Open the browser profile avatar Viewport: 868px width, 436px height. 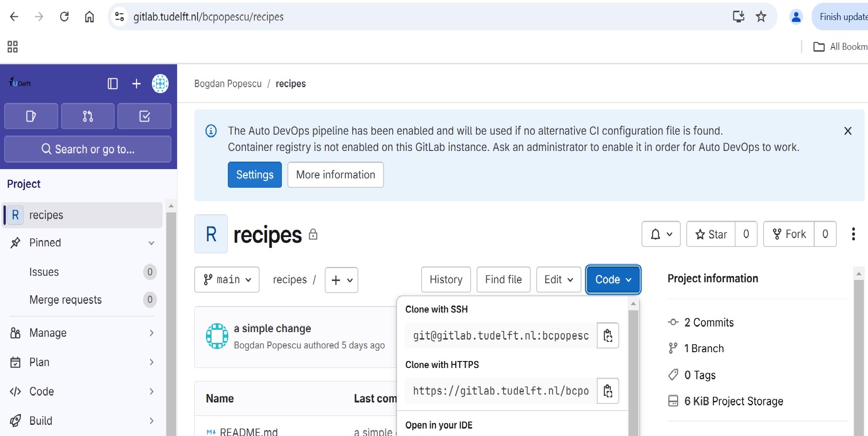pyautogui.click(x=796, y=17)
